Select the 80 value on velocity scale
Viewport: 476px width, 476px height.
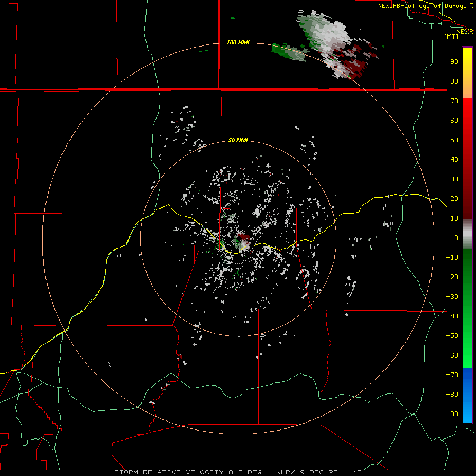point(454,81)
